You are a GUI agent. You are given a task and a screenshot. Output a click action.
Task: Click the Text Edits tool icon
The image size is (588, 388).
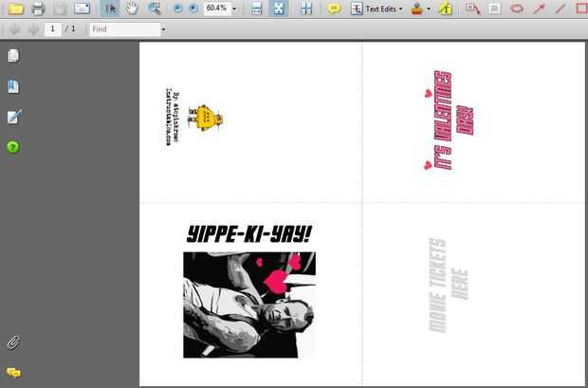pyautogui.click(x=357, y=8)
